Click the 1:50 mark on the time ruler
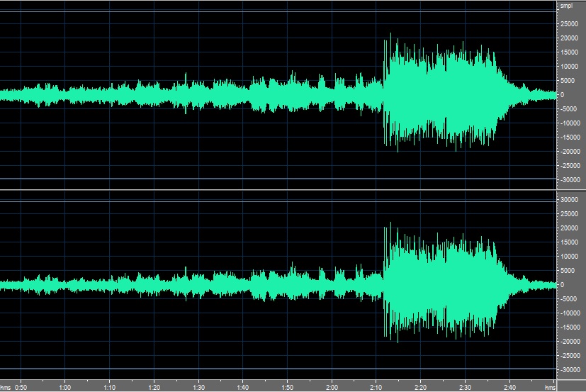 click(x=288, y=388)
